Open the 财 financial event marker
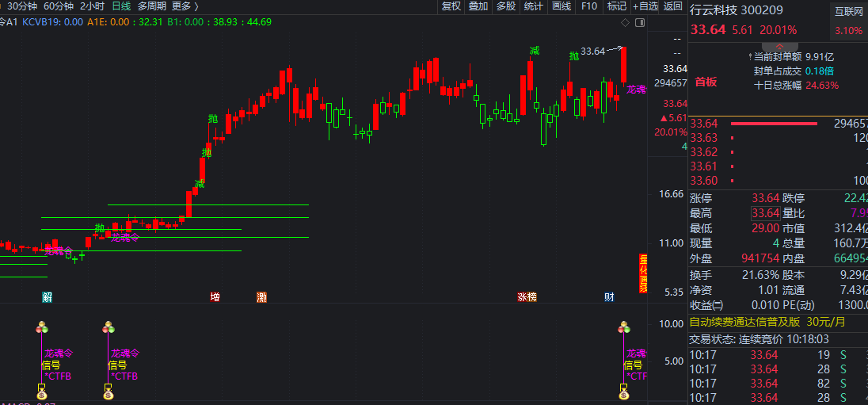 610,297
